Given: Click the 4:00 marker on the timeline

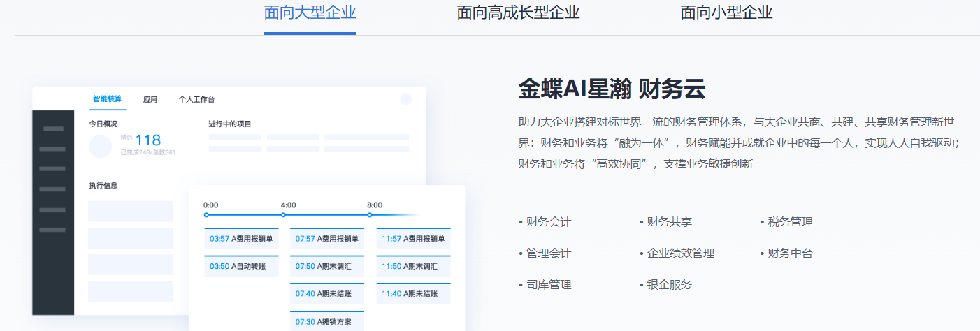Looking at the screenshot, I should (x=284, y=214).
